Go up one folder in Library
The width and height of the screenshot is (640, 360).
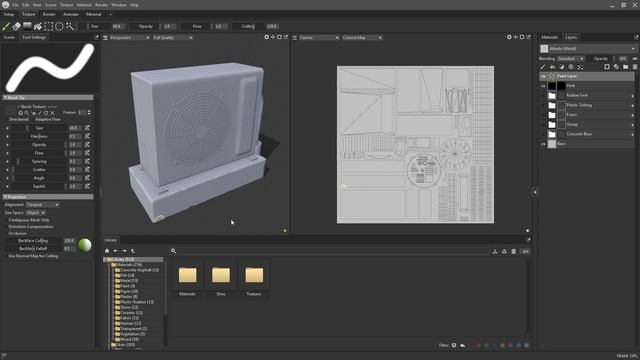pyautogui.click(x=133, y=251)
